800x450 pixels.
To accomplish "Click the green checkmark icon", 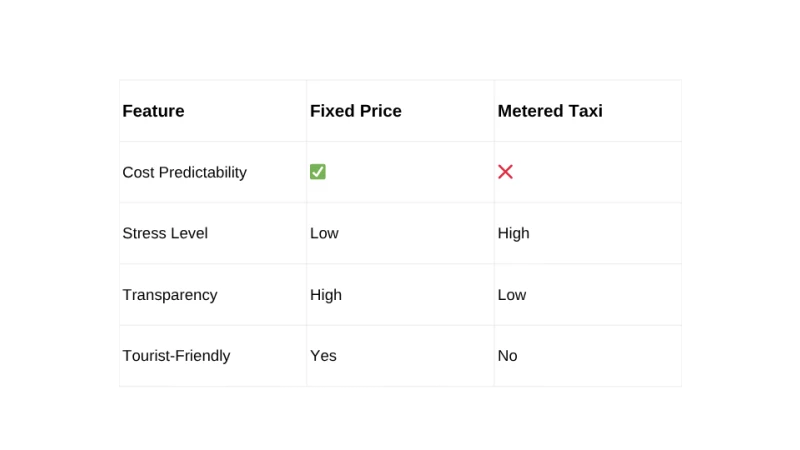I will tap(318, 172).
